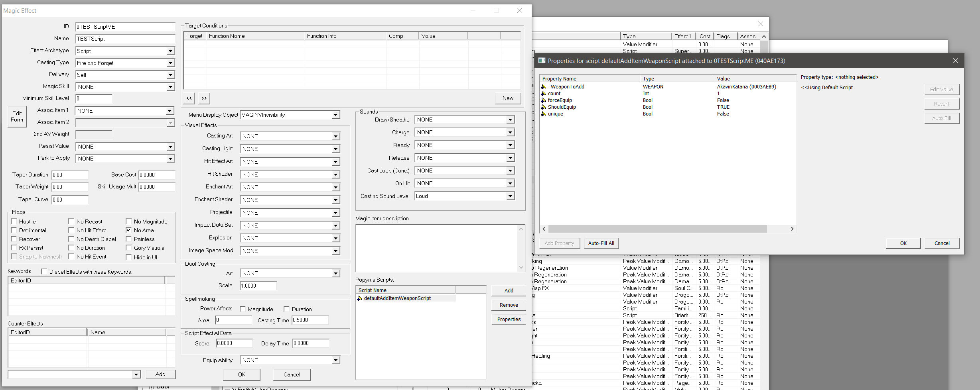Open the Casting Sound Level dropdown
Image resolution: width=980 pixels, height=390 pixels.
(510, 196)
